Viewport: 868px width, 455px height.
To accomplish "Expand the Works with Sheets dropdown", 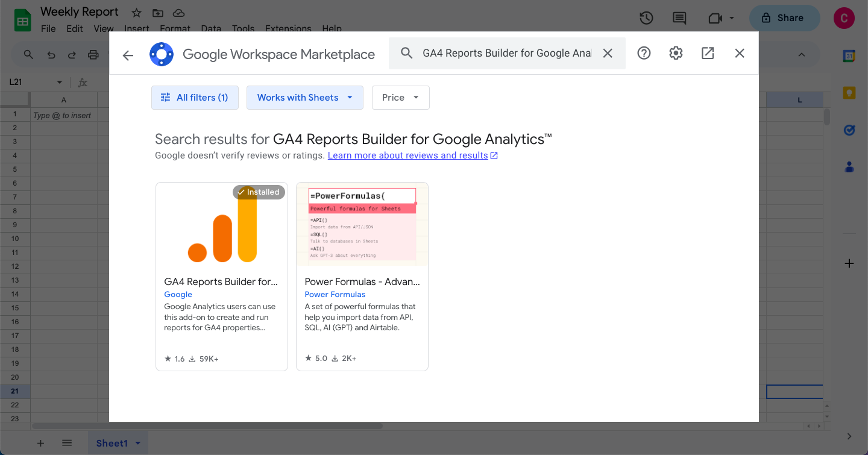I will pos(305,98).
